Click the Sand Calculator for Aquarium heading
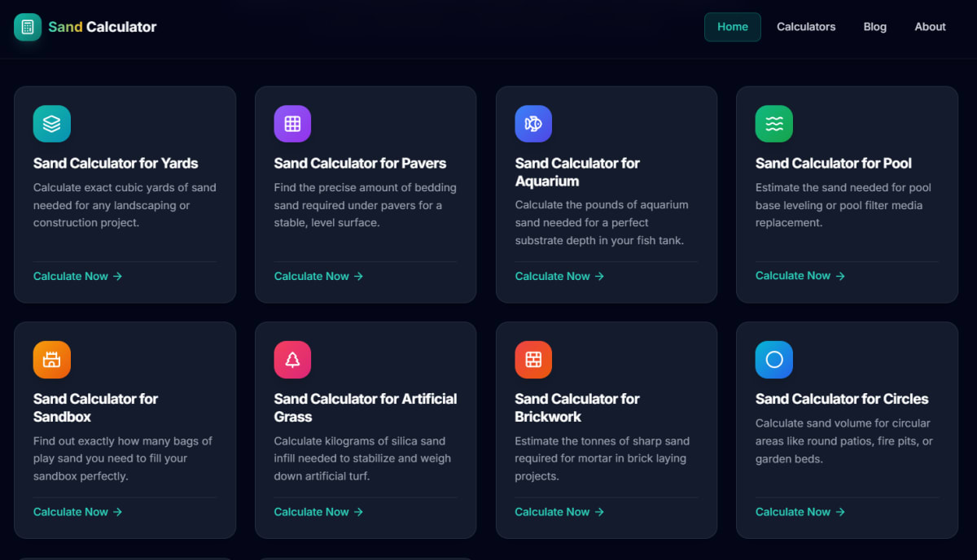This screenshot has height=560, width=977. point(577,172)
